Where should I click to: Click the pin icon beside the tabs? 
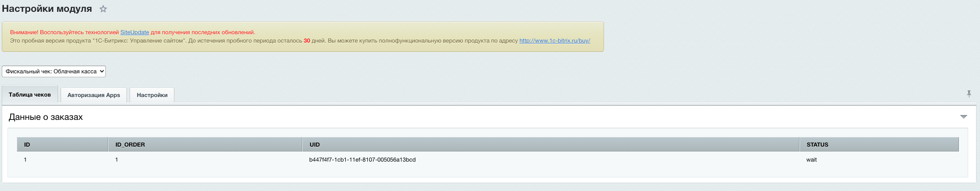[x=969, y=94]
